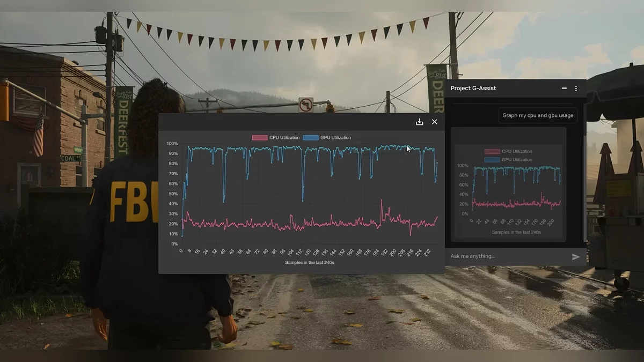Open the small graph thumbnail in chat
This screenshot has height=362, width=644.
509,184
